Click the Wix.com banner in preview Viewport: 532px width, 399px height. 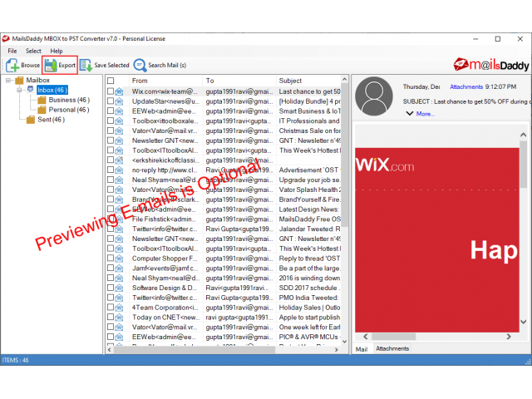point(437,240)
